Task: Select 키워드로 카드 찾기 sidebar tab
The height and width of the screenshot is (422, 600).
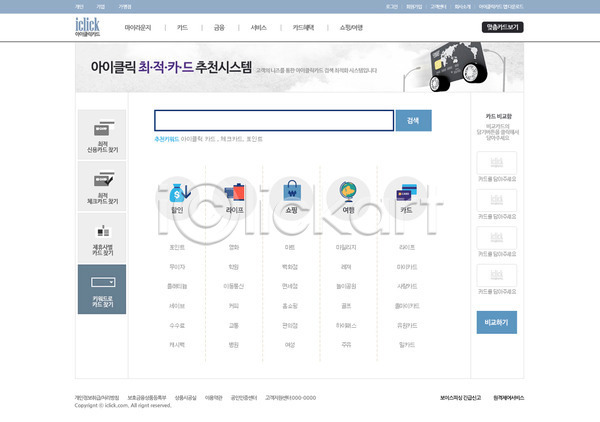Action: (102, 289)
